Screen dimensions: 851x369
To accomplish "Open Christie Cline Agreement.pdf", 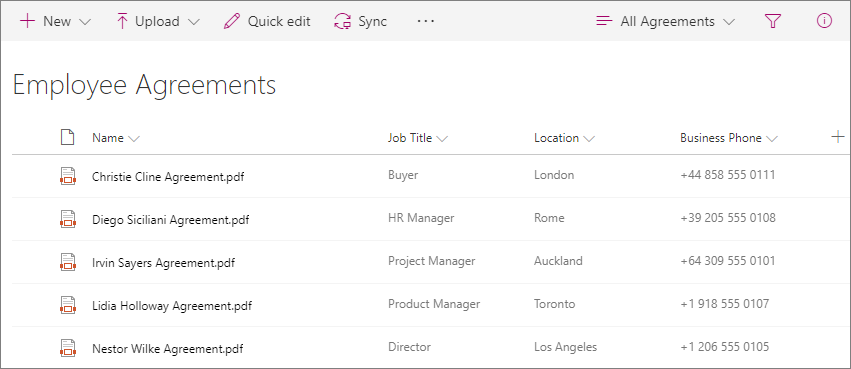I will pos(168,177).
